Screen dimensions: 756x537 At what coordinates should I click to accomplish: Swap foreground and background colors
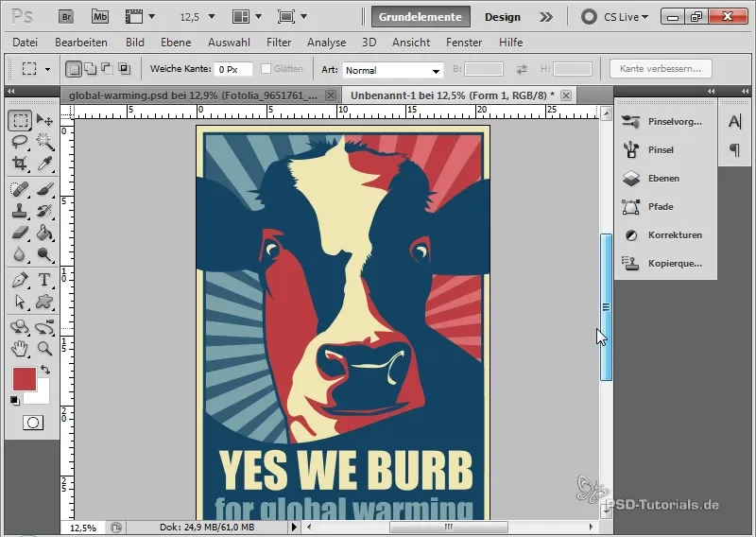point(45,370)
